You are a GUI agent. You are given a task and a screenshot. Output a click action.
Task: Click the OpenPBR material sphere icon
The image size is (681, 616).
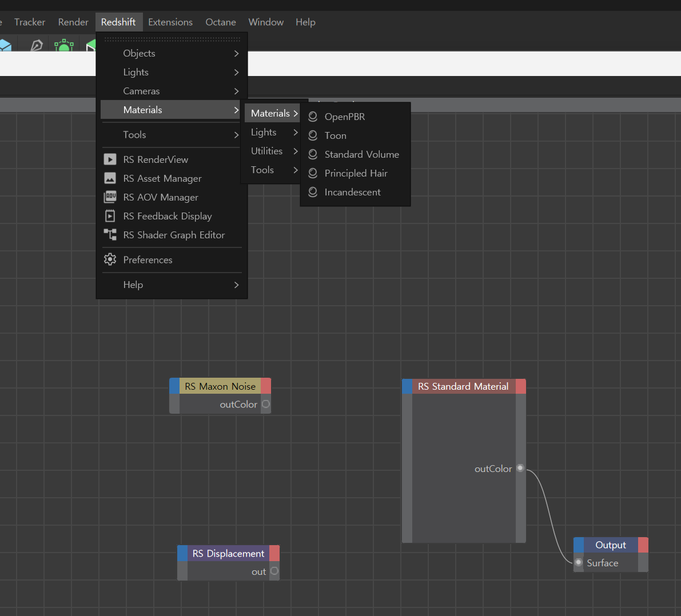313,117
